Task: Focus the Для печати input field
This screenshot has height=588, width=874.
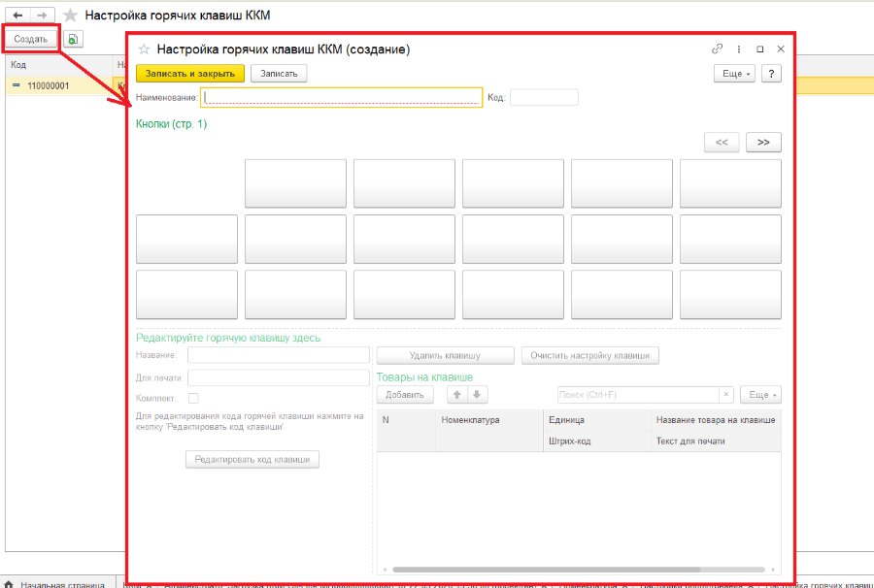Action: pos(279,377)
